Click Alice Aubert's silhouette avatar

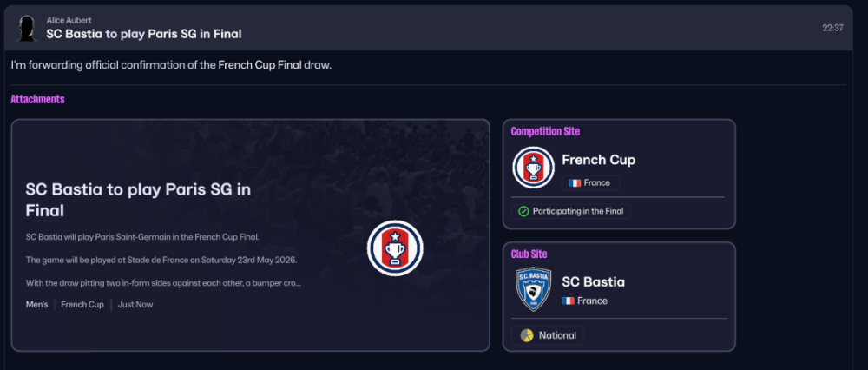(28, 28)
